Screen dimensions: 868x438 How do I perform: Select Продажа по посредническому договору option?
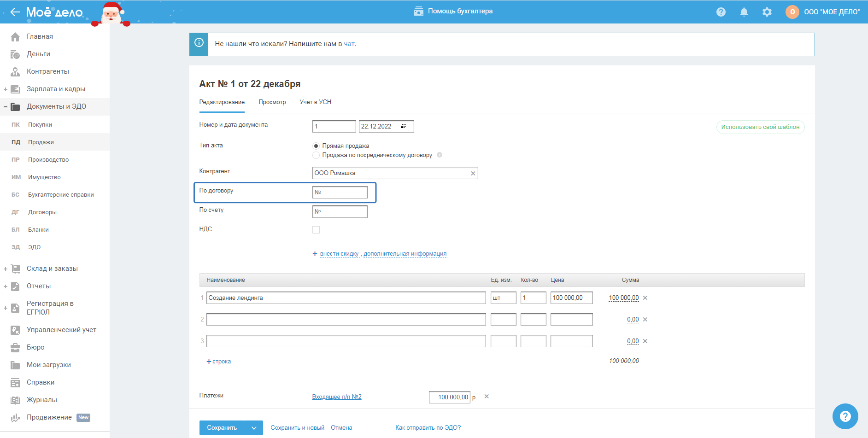click(316, 155)
